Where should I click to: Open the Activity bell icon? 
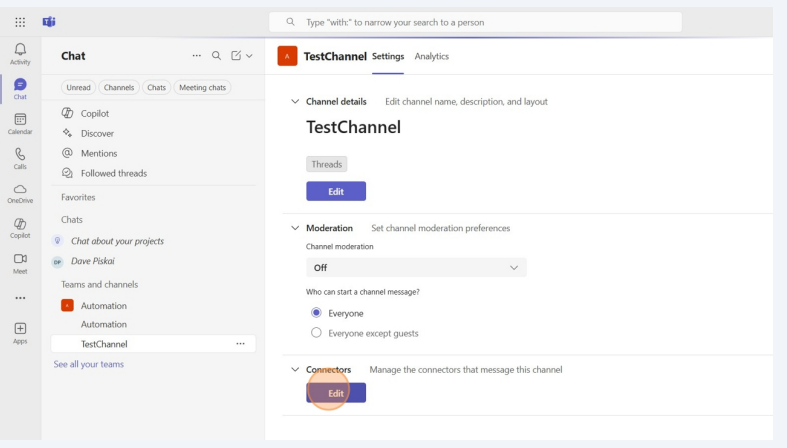[x=20, y=51]
